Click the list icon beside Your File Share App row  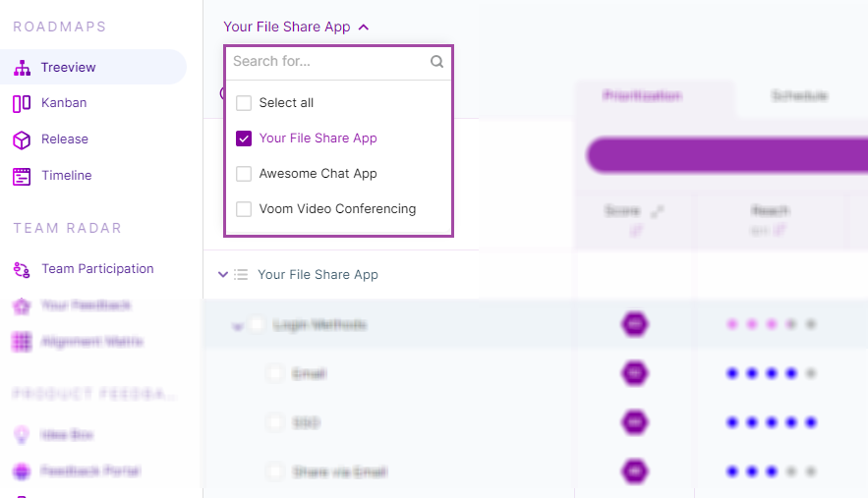[x=241, y=274]
